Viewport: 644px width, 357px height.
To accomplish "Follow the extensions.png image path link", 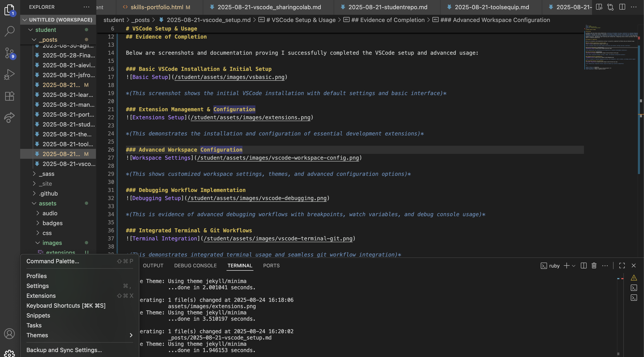I will 251,117.
